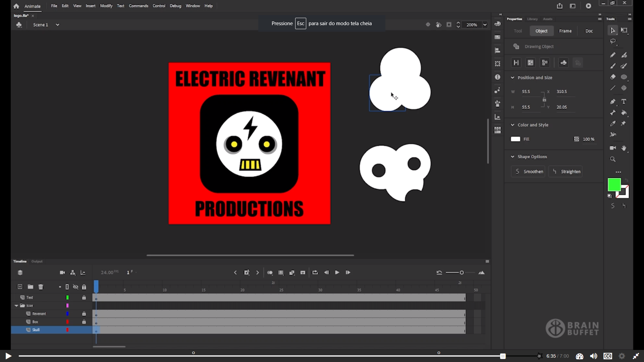The width and height of the screenshot is (644, 362).
Task: Click the Straighten shape button
Action: (x=566, y=172)
